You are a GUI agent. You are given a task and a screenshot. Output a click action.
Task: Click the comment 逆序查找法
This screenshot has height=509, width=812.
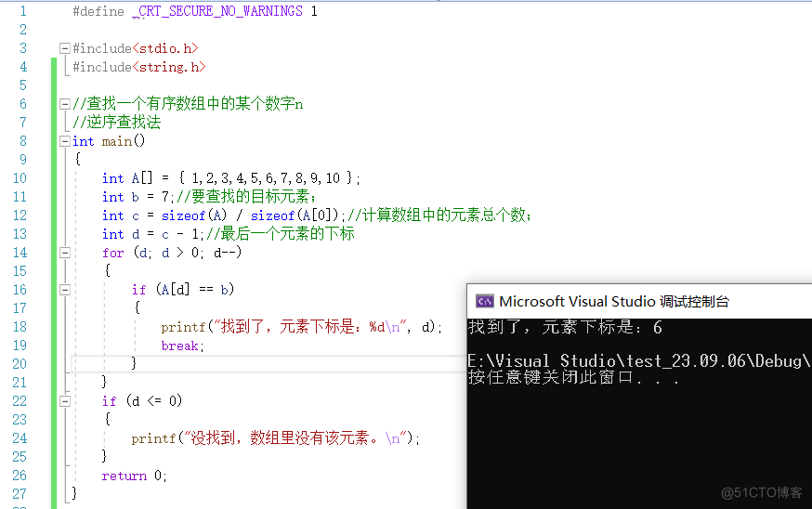tap(117, 123)
